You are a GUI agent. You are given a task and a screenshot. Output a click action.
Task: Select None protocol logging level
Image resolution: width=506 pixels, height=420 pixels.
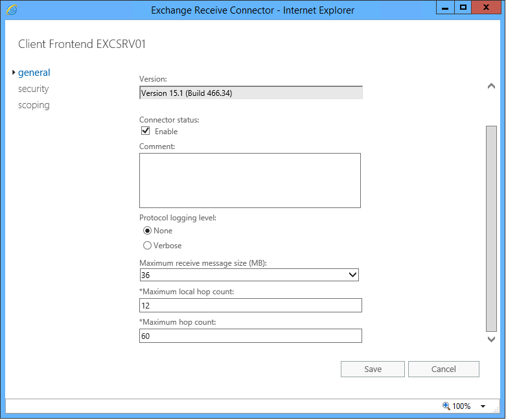tap(147, 231)
